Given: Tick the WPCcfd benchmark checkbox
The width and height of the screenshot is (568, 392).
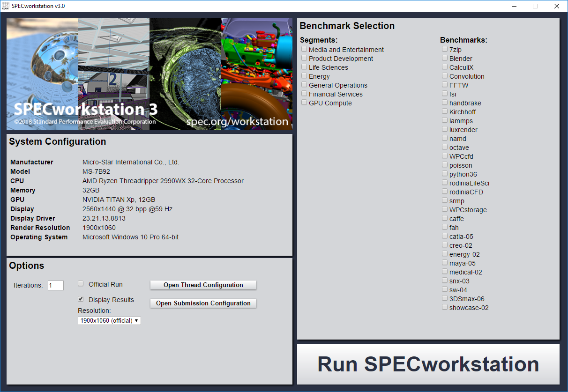Looking at the screenshot, I should point(445,155).
